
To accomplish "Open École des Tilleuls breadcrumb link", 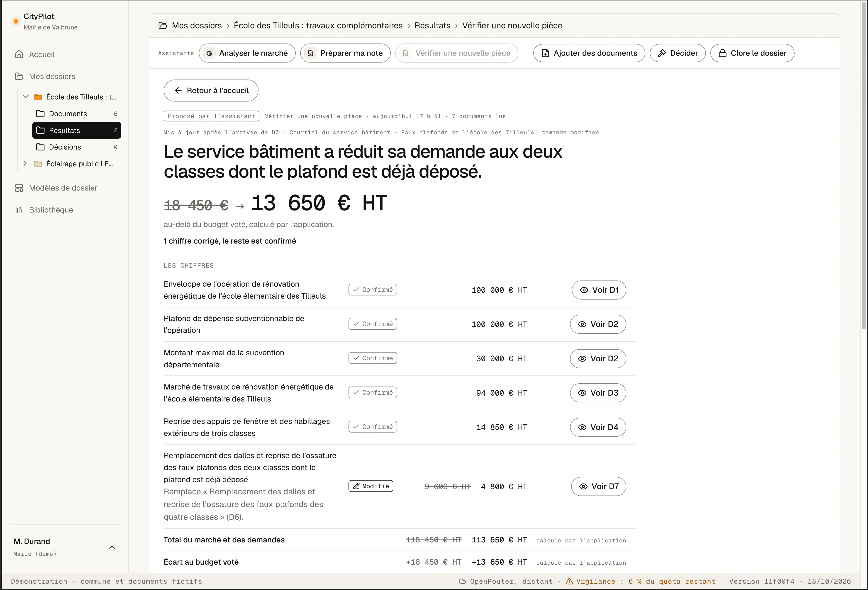I will [318, 25].
